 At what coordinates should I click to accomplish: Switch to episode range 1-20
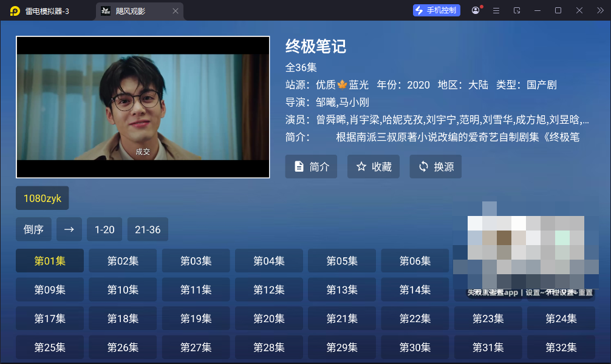tap(104, 229)
